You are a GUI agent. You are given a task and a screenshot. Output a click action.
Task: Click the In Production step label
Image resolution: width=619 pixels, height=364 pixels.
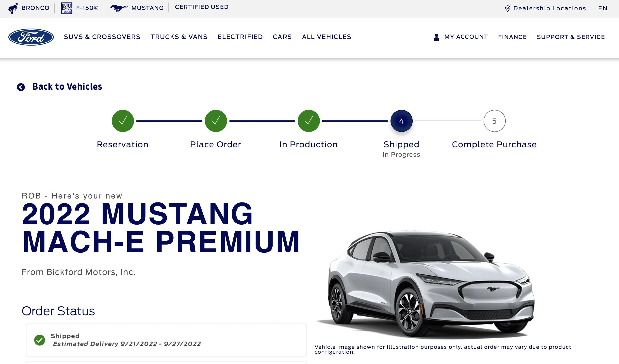308,144
